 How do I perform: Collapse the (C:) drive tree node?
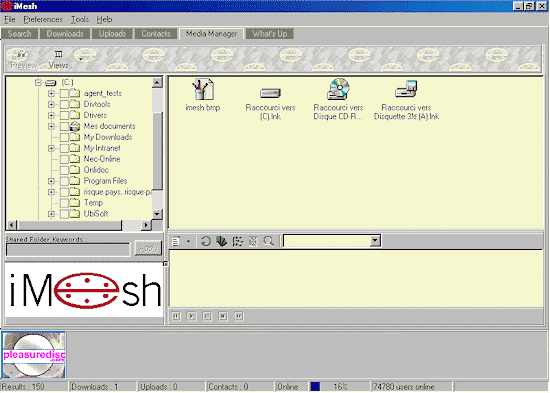point(38,83)
